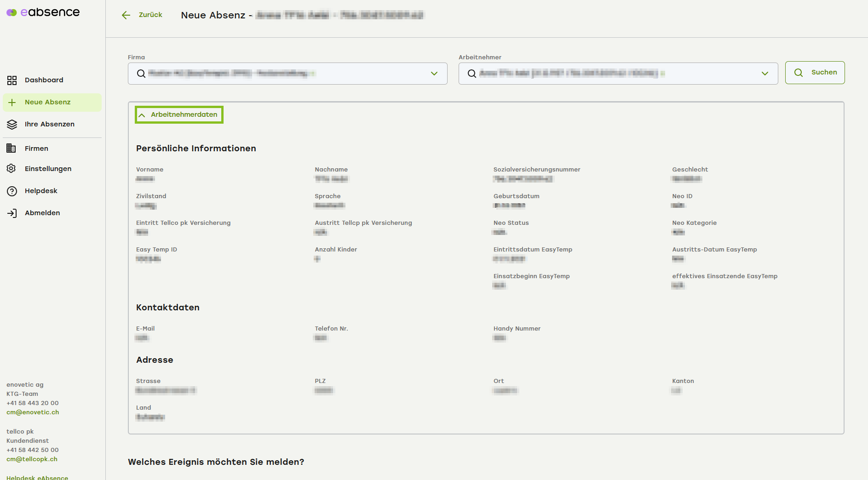Expand the Firma dropdown chevron
This screenshot has width=868, height=480.
tap(434, 74)
